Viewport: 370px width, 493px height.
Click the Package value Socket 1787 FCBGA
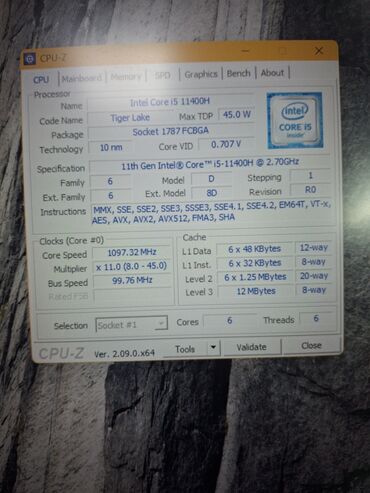tap(171, 132)
